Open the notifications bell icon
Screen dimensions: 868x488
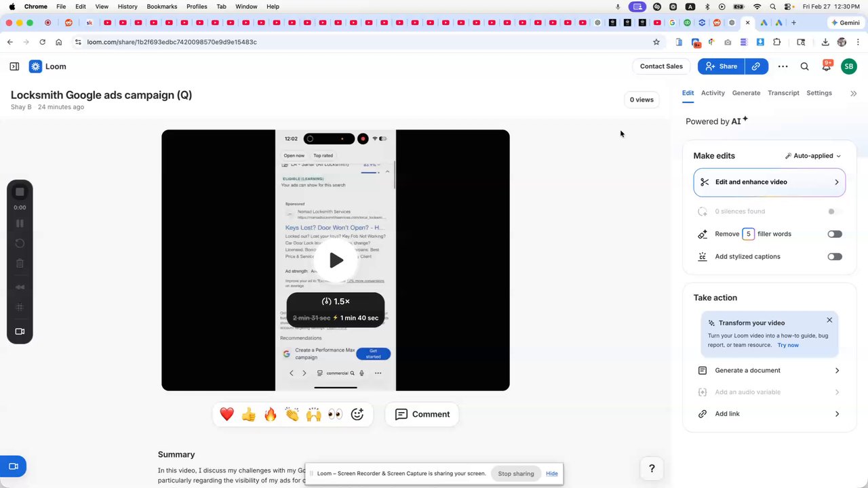[x=827, y=66]
